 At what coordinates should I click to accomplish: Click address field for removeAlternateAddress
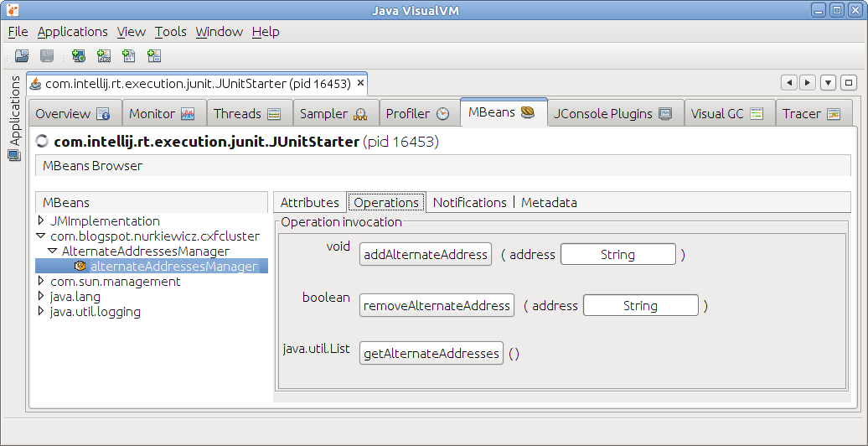[x=641, y=306]
